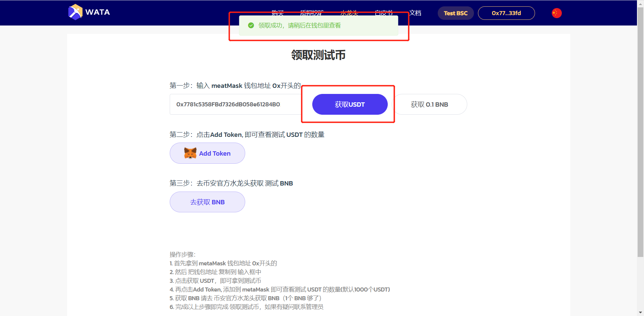This screenshot has height=316, width=644.
Task: Click the 去获取 BNB button
Action: 207,202
